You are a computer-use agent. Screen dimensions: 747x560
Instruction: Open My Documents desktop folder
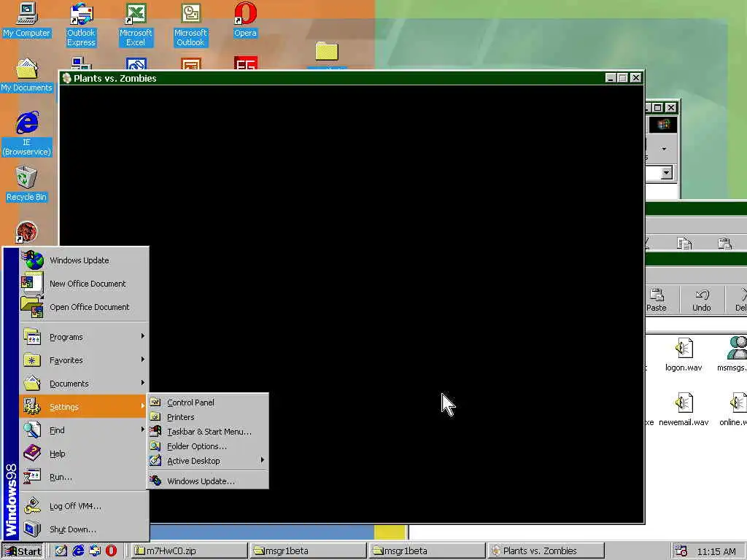click(x=27, y=75)
